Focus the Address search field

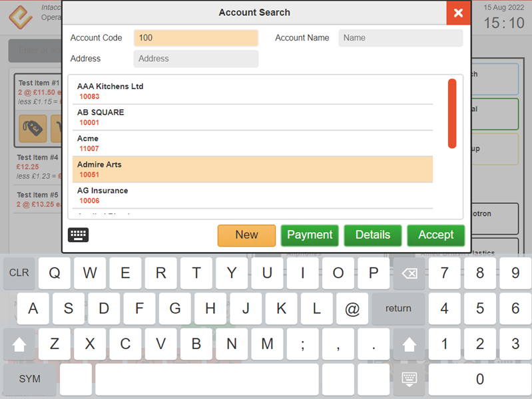click(x=196, y=59)
